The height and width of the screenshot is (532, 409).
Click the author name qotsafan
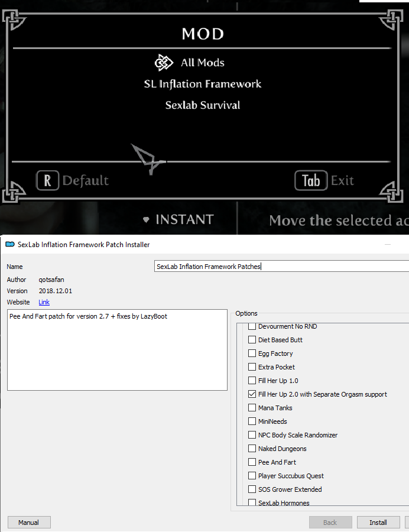[51, 280]
